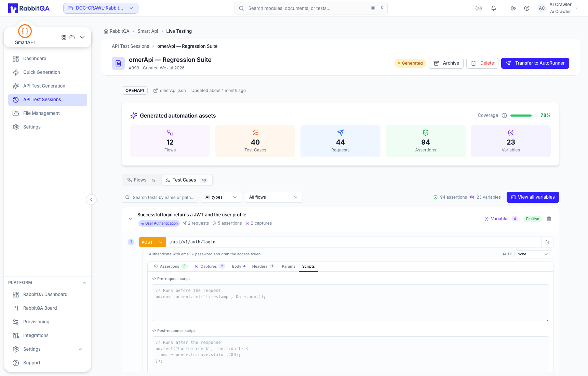Viewport: 588px width, 376px height.
Task: Select API Test Sessions in sidebar
Action: point(48,100)
